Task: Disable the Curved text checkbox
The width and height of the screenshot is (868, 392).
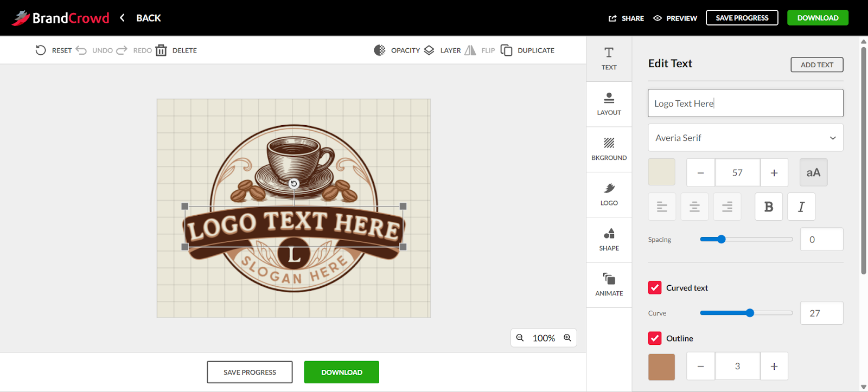Action: pos(655,287)
